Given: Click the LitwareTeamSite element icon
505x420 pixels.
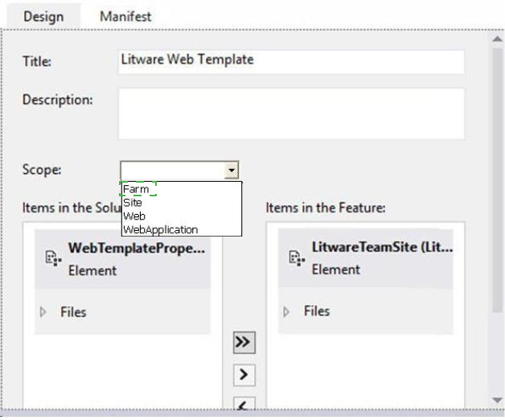Looking at the screenshot, I should (x=297, y=258).
